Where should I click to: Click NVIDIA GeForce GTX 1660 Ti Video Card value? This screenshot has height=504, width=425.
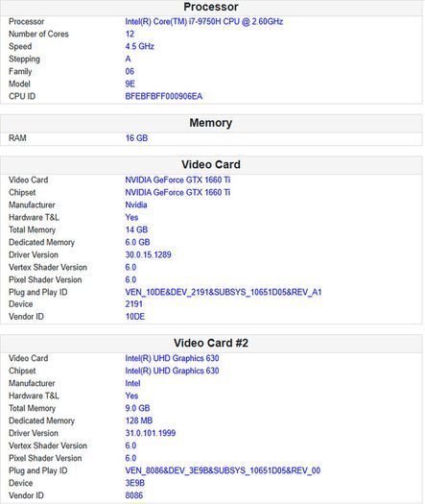pyautogui.click(x=177, y=180)
